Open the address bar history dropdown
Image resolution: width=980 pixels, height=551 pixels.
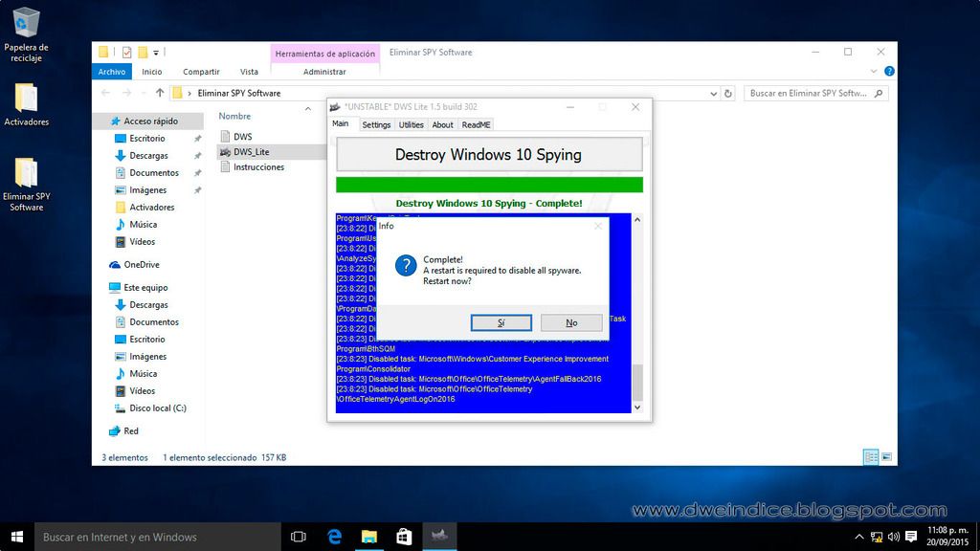(x=714, y=94)
